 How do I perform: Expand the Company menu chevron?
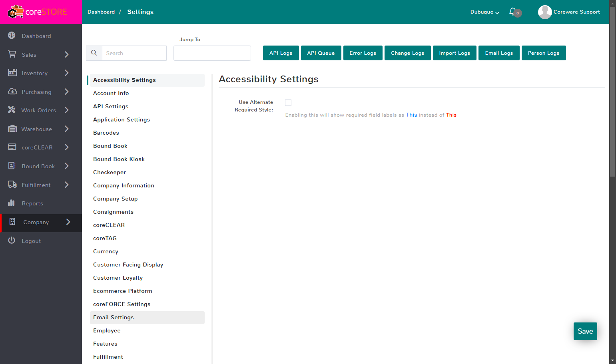[68, 222]
